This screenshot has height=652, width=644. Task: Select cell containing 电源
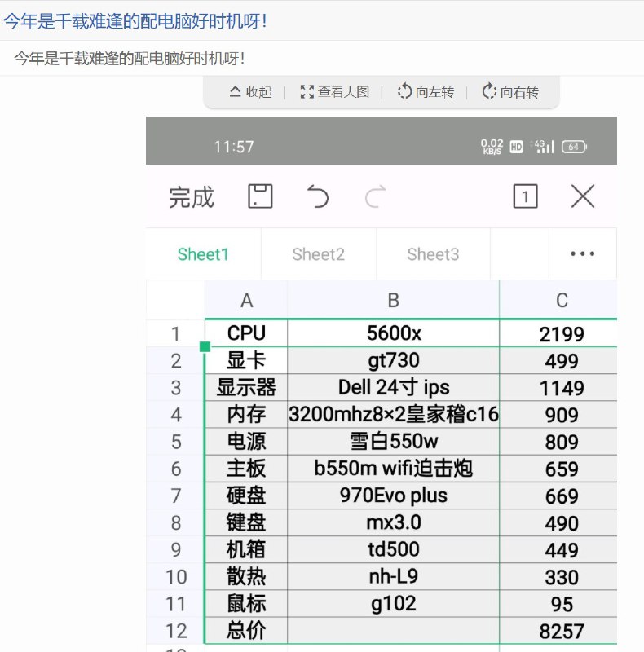246,441
